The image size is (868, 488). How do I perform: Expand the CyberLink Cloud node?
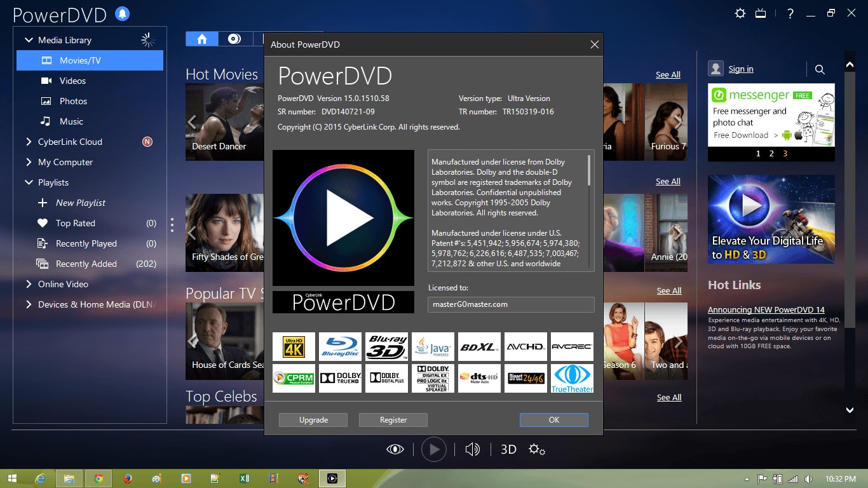pos(29,142)
